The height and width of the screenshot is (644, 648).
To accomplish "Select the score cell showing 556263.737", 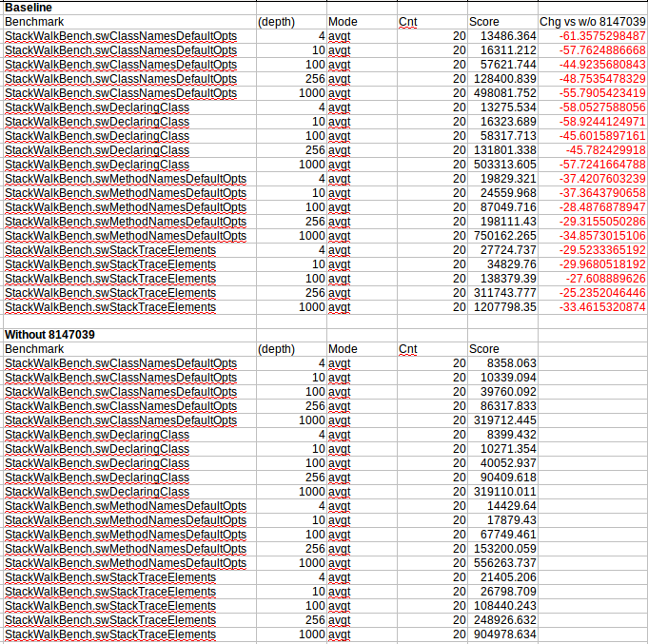I will pyautogui.click(x=506, y=563).
